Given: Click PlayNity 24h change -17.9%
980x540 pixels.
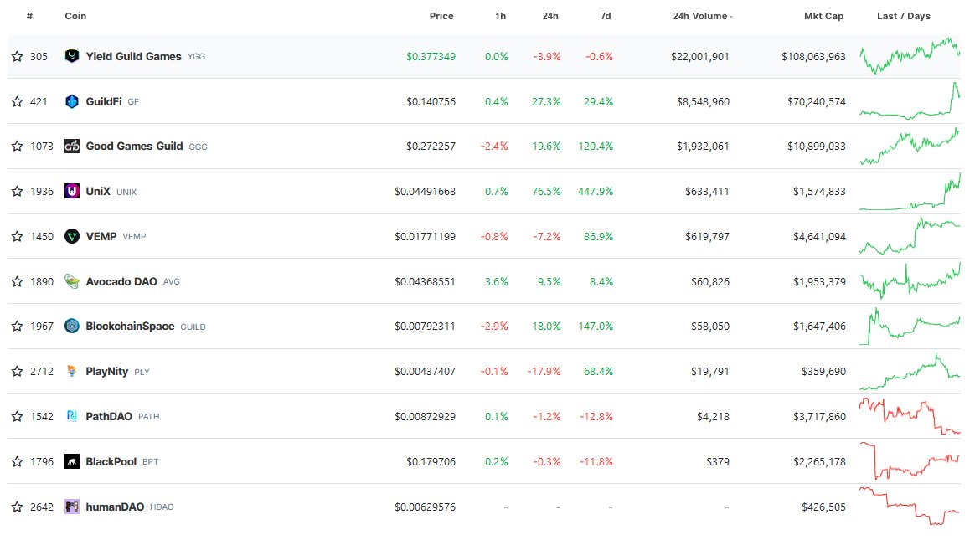Looking at the screenshot, I should [544, 371].
